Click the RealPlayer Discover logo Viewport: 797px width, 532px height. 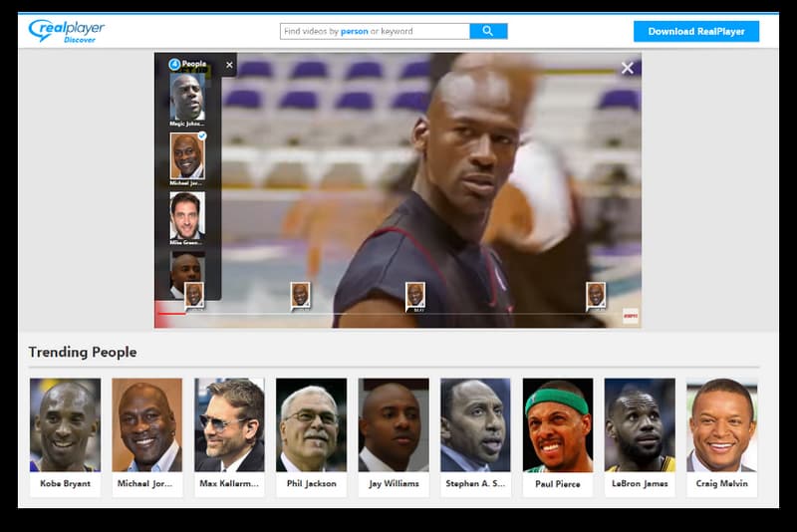67,31
